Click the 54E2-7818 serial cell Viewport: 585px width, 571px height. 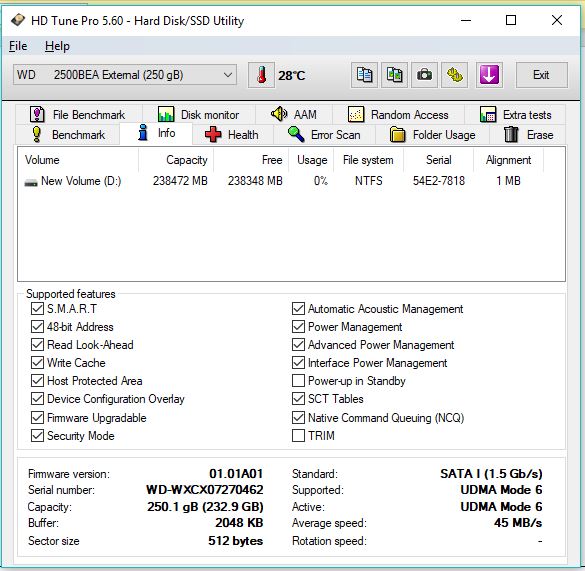point(439,181)
